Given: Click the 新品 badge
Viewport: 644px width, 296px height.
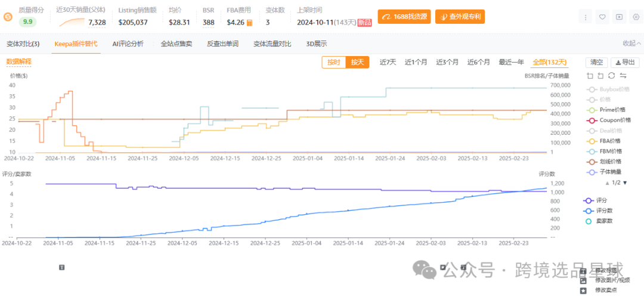Looking at the screenshot, I should tap(364, 22).
